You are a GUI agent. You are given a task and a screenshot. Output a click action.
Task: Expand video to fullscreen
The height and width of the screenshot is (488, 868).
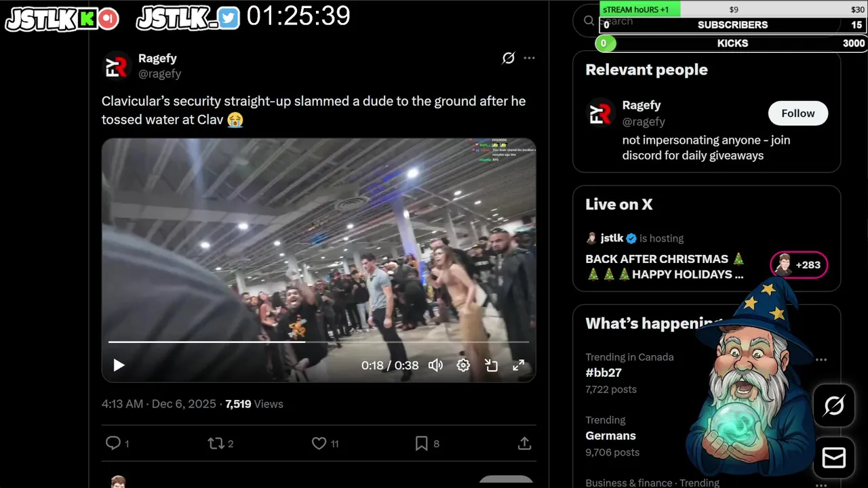(x=519, y=365)
